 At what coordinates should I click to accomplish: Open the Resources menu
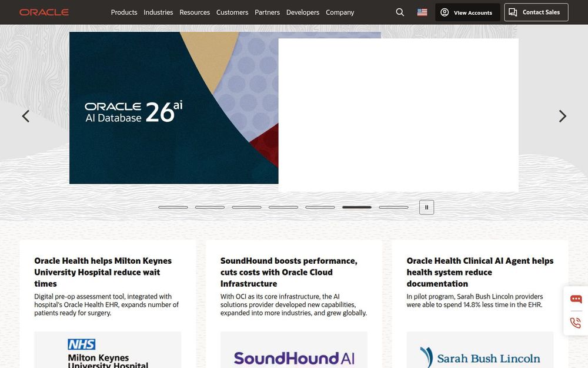point(195,12)
